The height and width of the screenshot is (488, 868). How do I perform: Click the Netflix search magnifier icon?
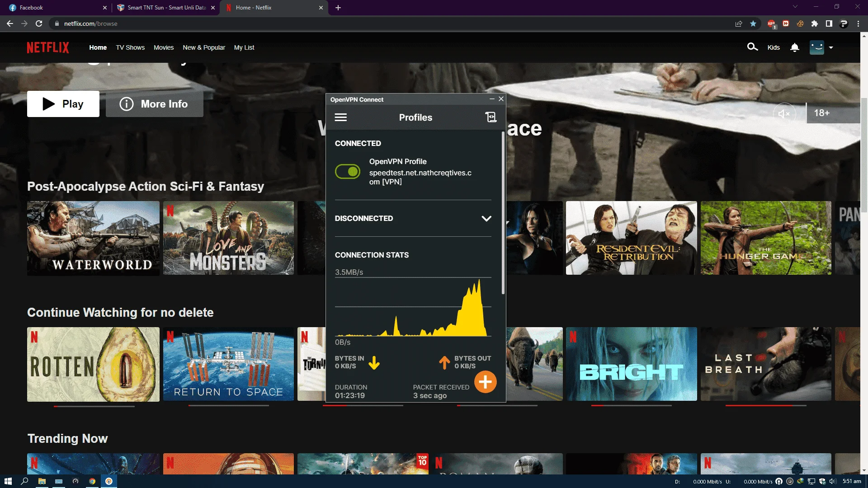(752, 47)
